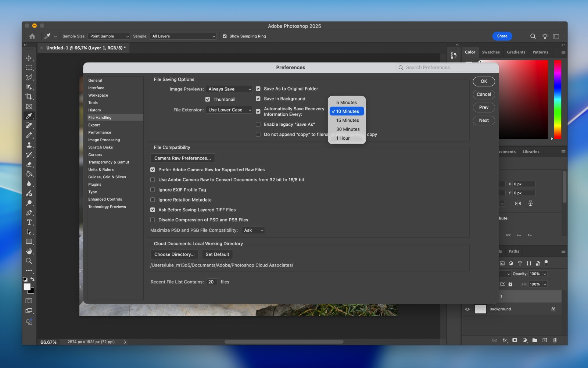
Task: Enable Ignore EXIF Profile Tag
Action: click(153, 190)
